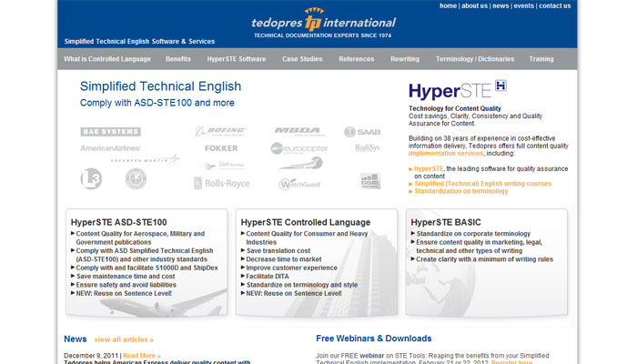Viewport: 637px width, 364px height.
Task: Click the Simplified Technical English heading
Action: pyautogui.click(x=160, y=86)
